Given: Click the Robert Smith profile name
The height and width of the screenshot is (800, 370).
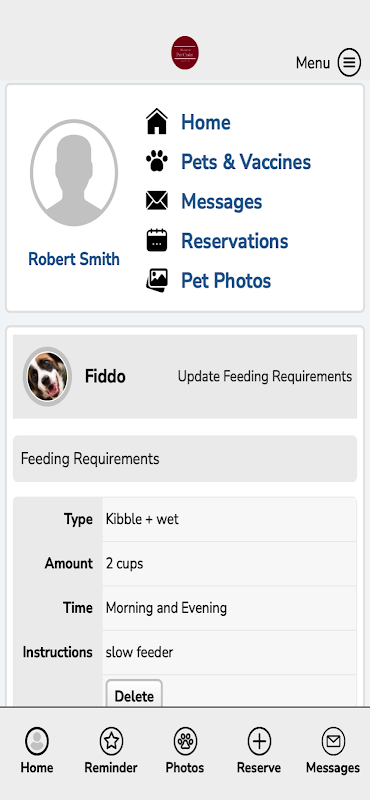Looking at the screenshot, I should [74, 259].
